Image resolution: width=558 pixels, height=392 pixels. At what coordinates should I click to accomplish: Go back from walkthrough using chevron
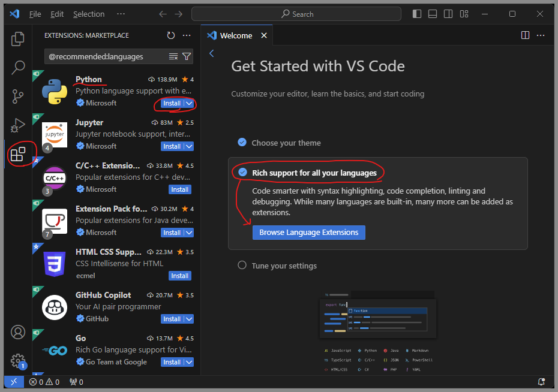pos(212,53)
